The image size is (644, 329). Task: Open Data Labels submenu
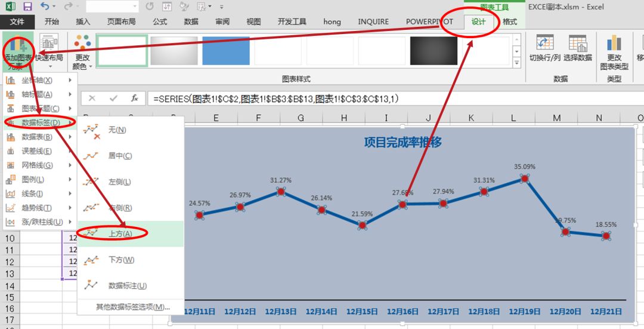coord(40,122)
